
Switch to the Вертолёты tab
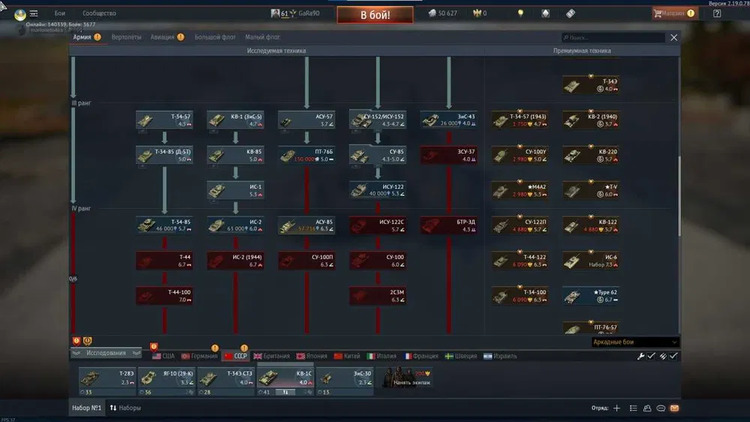tap(126, 37)
